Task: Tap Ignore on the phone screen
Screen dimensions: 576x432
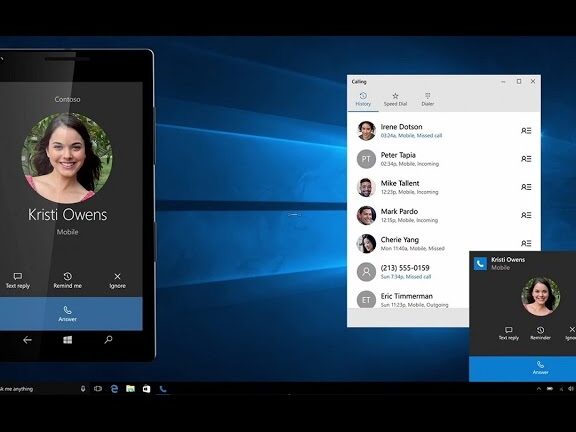Action: tap(117, 281)
